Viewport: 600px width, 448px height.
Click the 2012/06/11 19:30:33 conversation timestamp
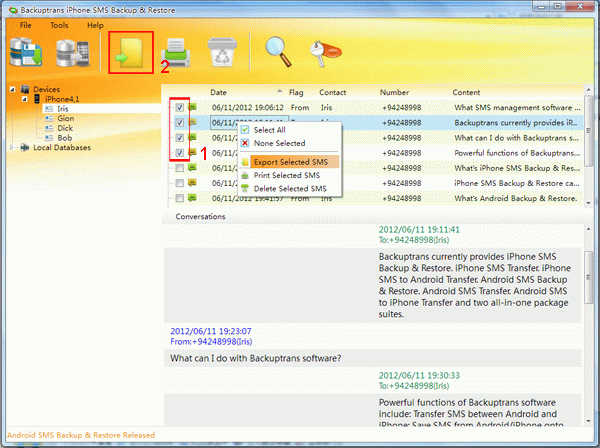(419, 375)
